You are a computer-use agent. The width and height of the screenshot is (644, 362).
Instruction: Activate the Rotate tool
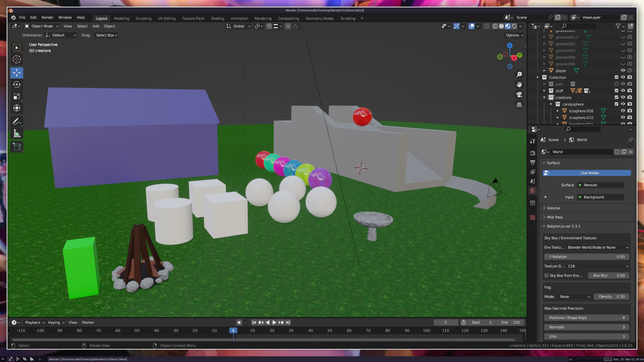point(16,84)
